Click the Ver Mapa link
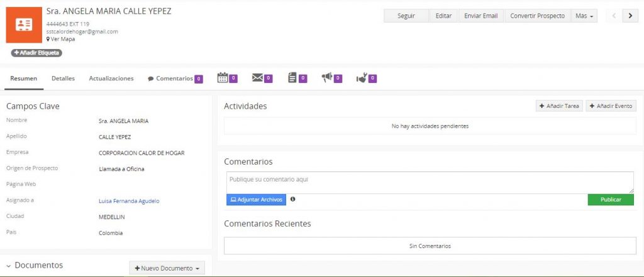 [62, 39]
